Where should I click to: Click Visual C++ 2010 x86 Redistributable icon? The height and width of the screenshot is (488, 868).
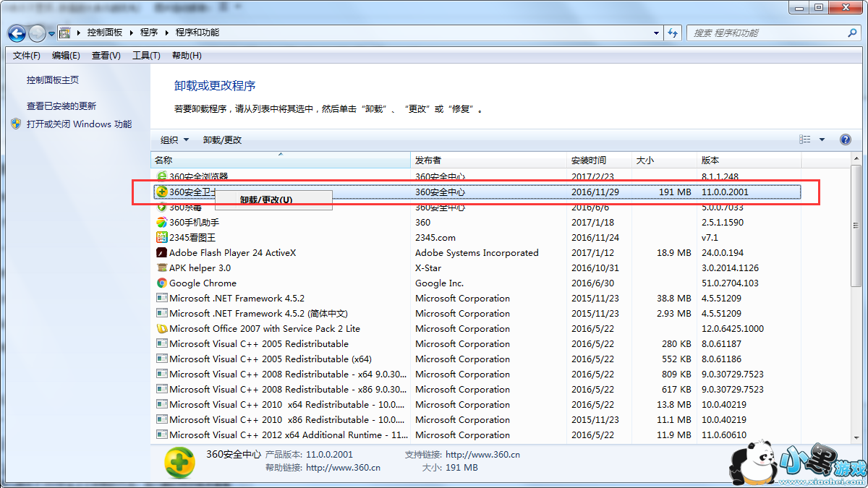click(162, 420)
